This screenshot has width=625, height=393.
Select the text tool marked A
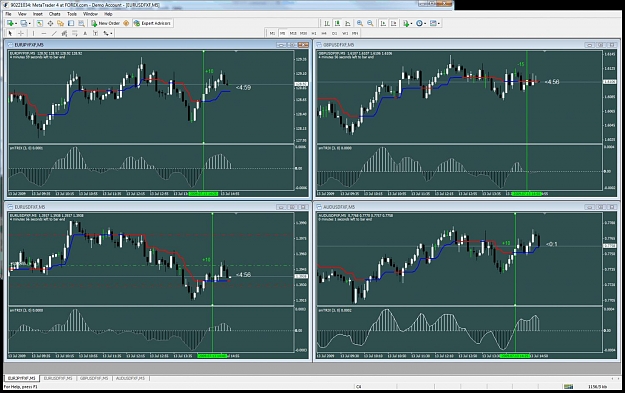pyautogui.click(x=85, y=33)
